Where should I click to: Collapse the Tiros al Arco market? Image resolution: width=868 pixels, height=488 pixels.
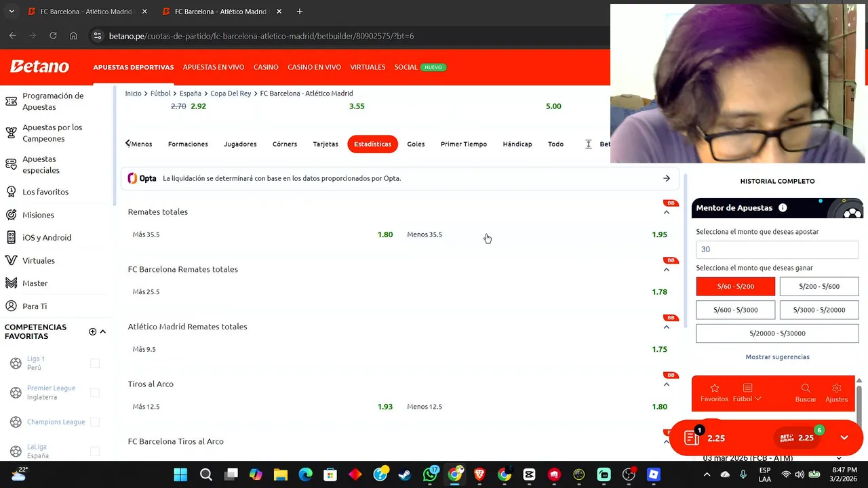[x=667, y=384]
